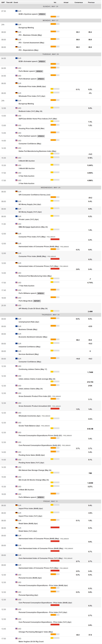Click the Monday, May 27 date header
Screen dimensions: 102x644
51,20
